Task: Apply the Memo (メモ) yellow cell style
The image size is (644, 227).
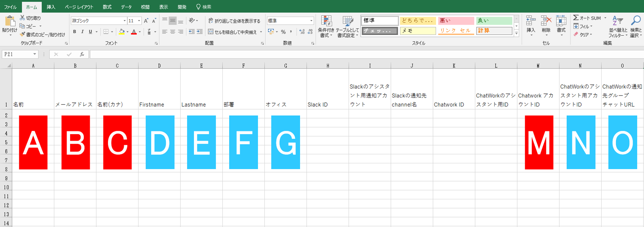Action: 418,31
